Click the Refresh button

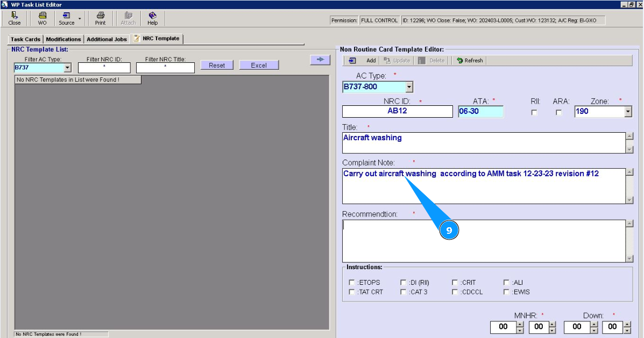coord(470,60)
